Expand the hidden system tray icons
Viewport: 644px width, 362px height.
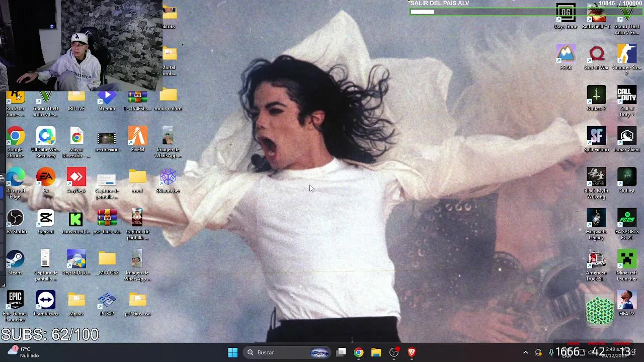click(525, 352)
